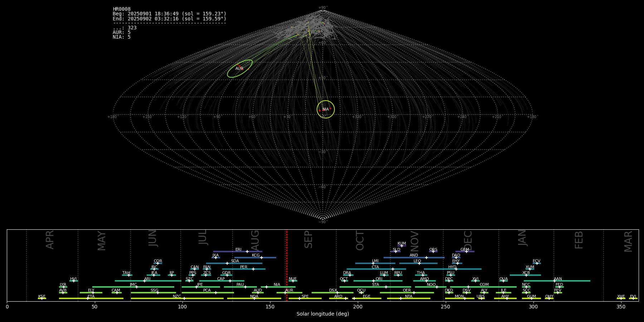Viewport: 644px width, 322px height.
Task: Click the KCG shower label in timeline
Action: click(x=256, y=255)
